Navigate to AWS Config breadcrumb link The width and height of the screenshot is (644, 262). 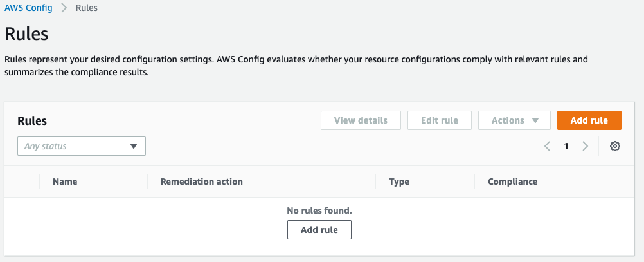[28, 8]
